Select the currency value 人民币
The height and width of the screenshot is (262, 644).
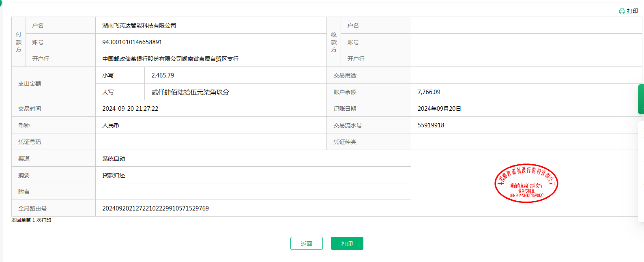click(x=111, y=125)
